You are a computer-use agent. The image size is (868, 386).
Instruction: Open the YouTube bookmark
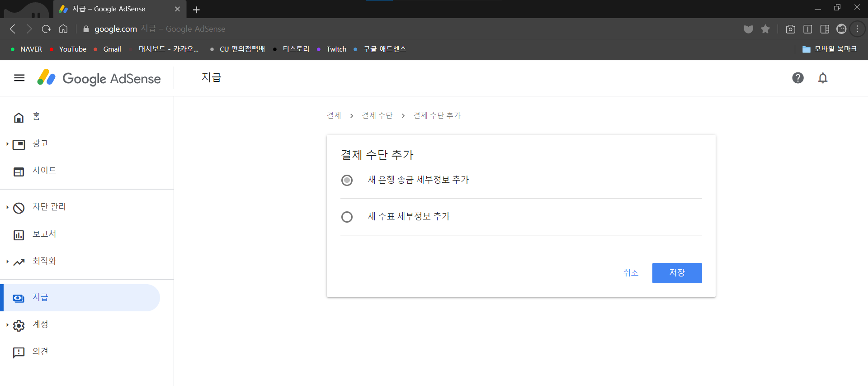click(x=68, y=49)
